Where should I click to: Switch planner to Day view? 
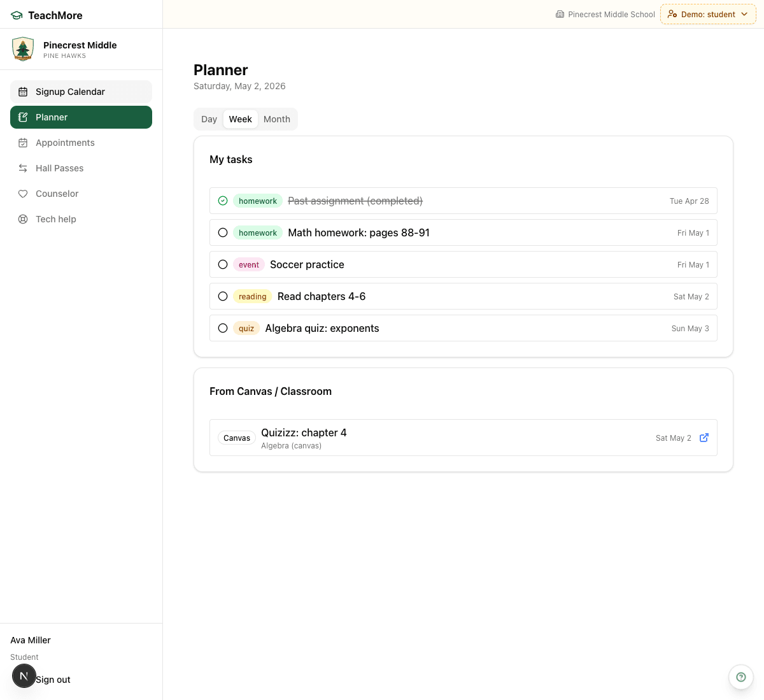tap(209, 119)
